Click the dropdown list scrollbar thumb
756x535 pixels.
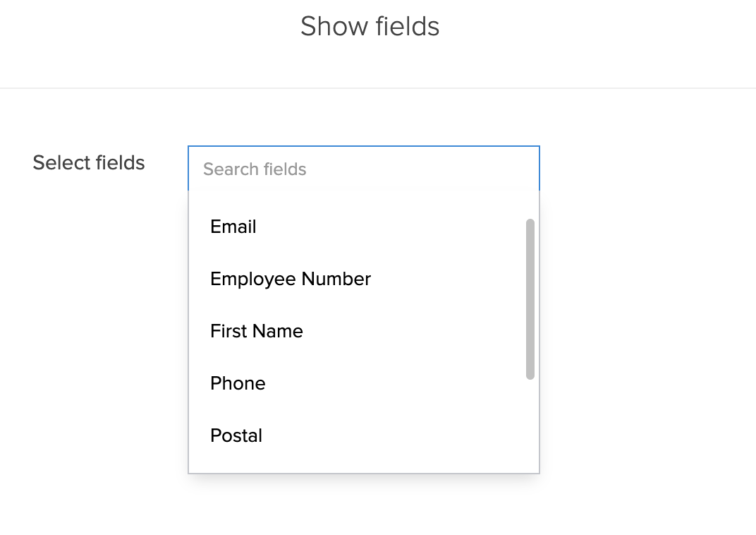(x=530, y=299)
